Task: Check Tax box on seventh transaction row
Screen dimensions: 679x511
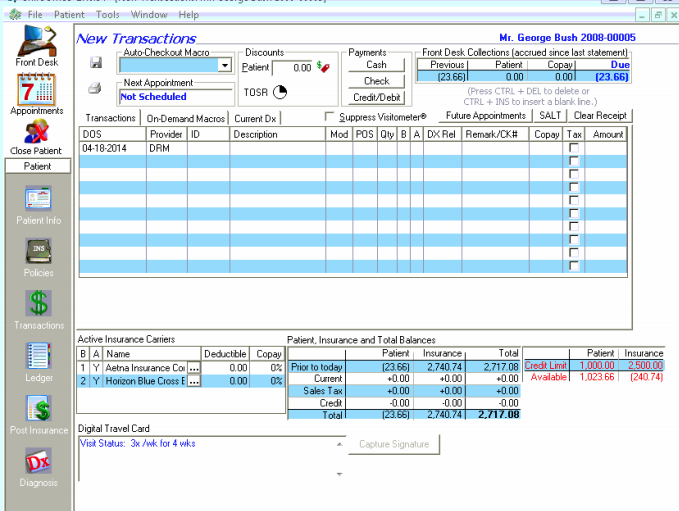Action: (x=574, y=226)
